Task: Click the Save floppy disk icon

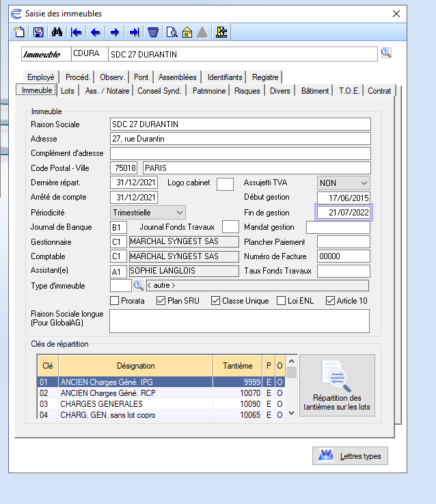Action: [38, 32]
